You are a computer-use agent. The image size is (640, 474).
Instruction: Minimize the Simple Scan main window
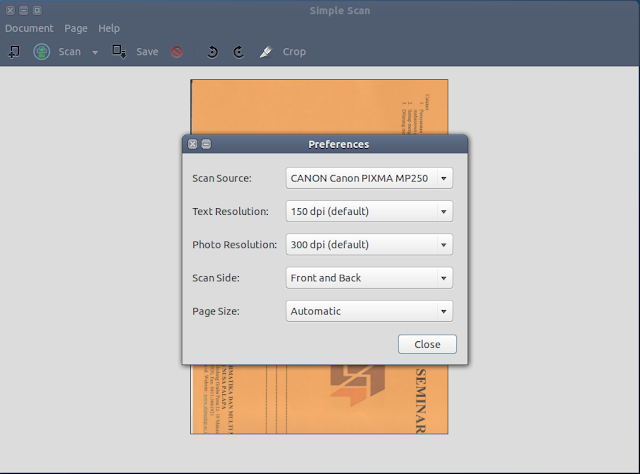(24, 11)
